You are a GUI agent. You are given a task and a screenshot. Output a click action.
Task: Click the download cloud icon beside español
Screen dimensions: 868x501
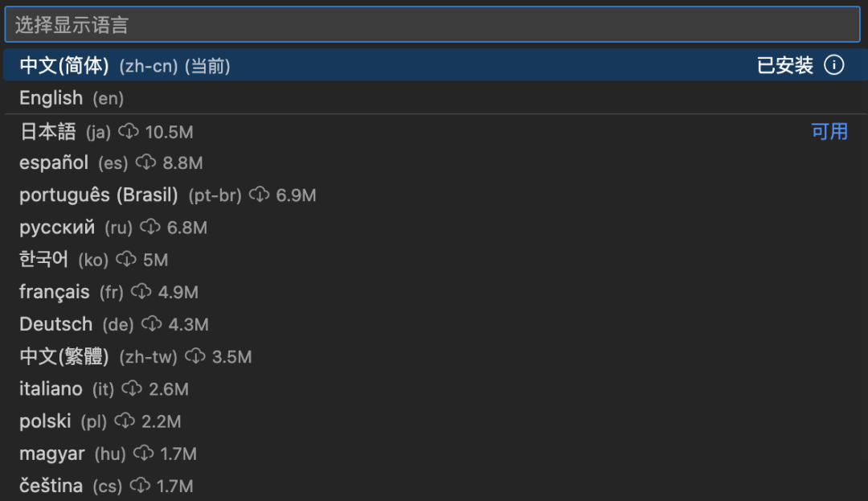click(x=145, y=162)
